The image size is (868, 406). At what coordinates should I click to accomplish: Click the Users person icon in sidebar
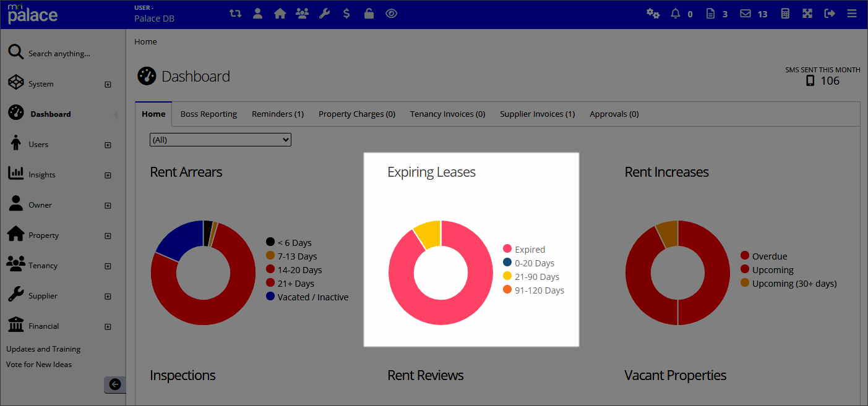click(x=16, y=143)
